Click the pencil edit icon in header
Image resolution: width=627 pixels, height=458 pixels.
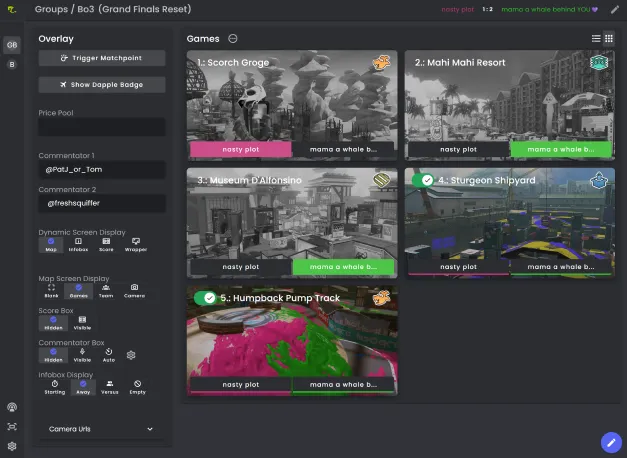coord(615,9)
